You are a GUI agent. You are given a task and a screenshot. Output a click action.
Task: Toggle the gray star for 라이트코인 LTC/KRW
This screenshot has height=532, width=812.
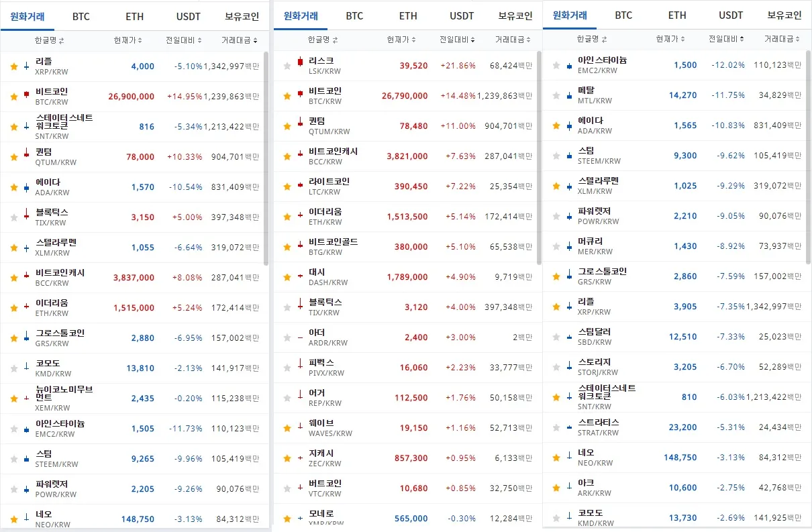click(x=287, y=187)
